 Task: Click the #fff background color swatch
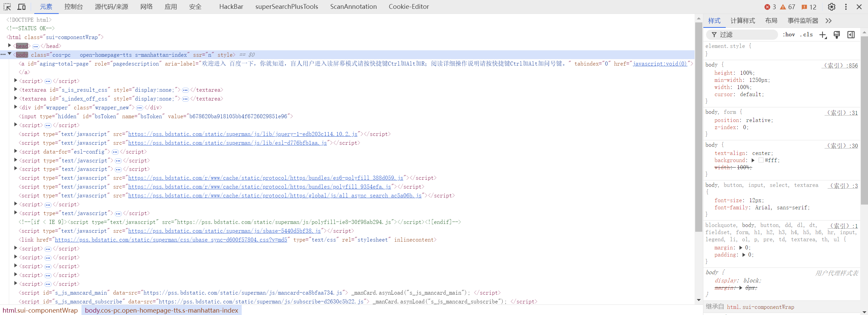pos(761,160)
